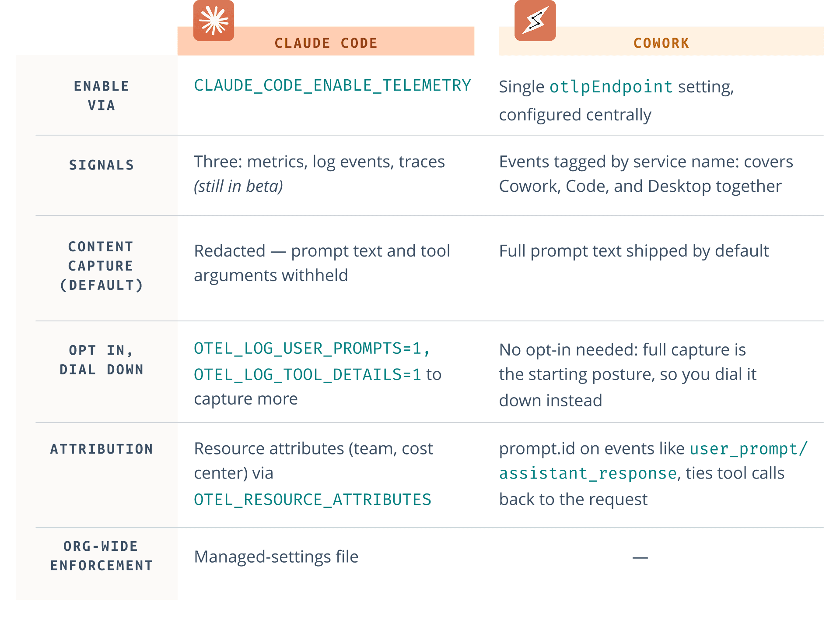Click the ATTRIBUTION row label
This screenshot has height=620, width=840.
[x=101, y=449]
